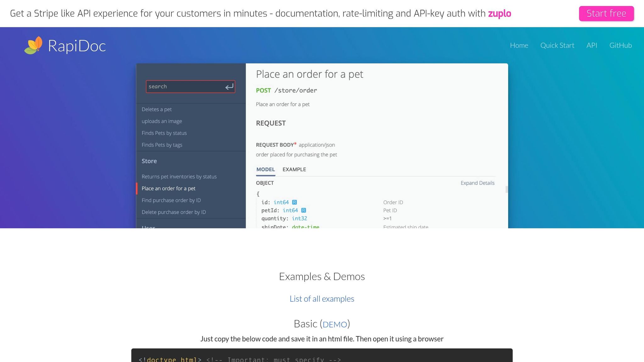644x362 pixels.
Task: Click the R badge next to petId int64
Action: [x=303, y=211]
